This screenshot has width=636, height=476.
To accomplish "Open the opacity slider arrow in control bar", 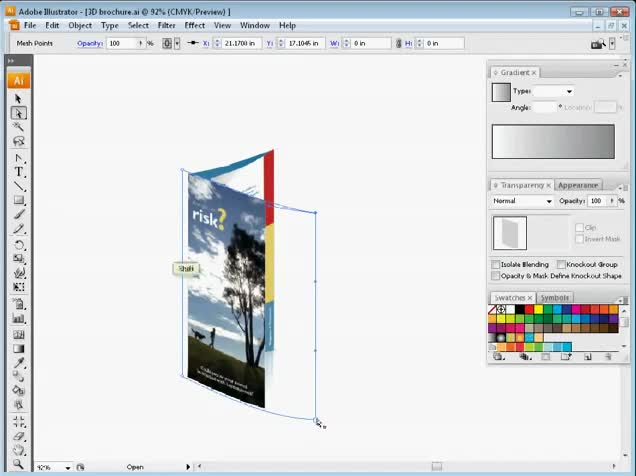I will [140, 43].
